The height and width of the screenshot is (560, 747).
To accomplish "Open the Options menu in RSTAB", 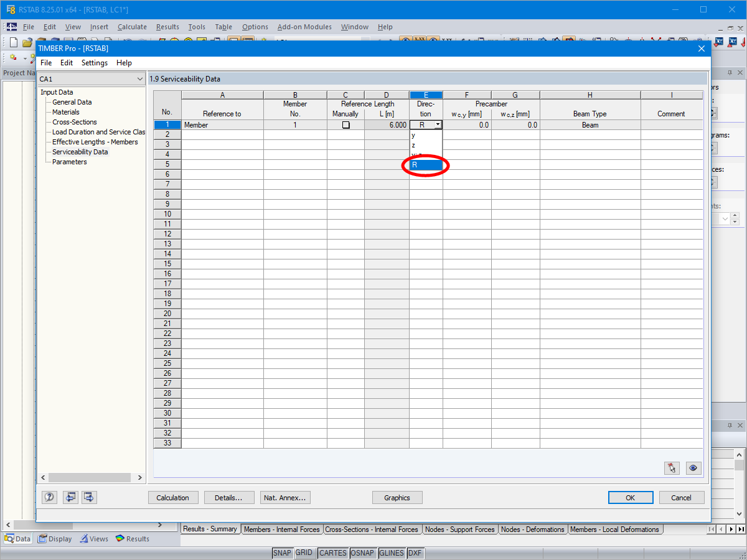I will [255, 27].
